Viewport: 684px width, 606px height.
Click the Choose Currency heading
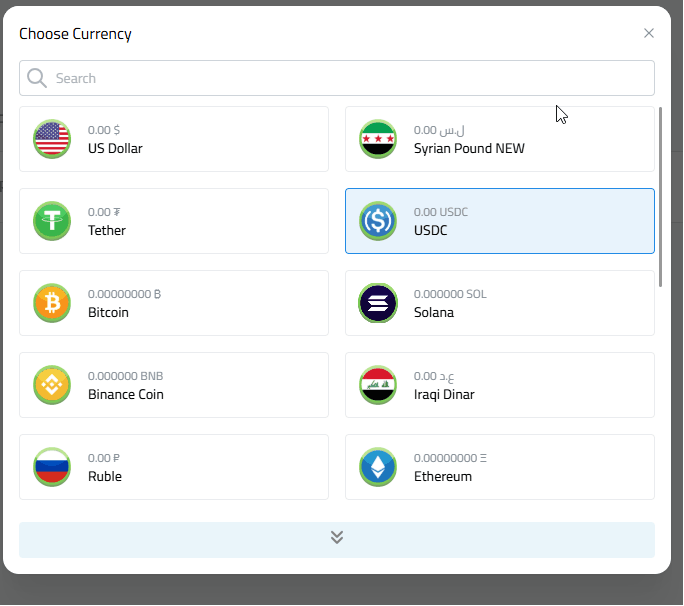coord(75,34)
